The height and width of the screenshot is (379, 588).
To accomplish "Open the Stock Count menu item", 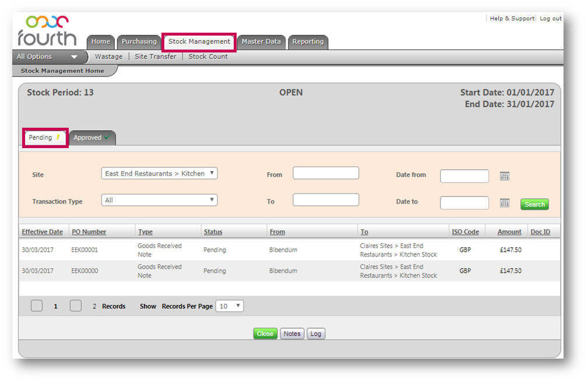I will click(x=208, y=57).
